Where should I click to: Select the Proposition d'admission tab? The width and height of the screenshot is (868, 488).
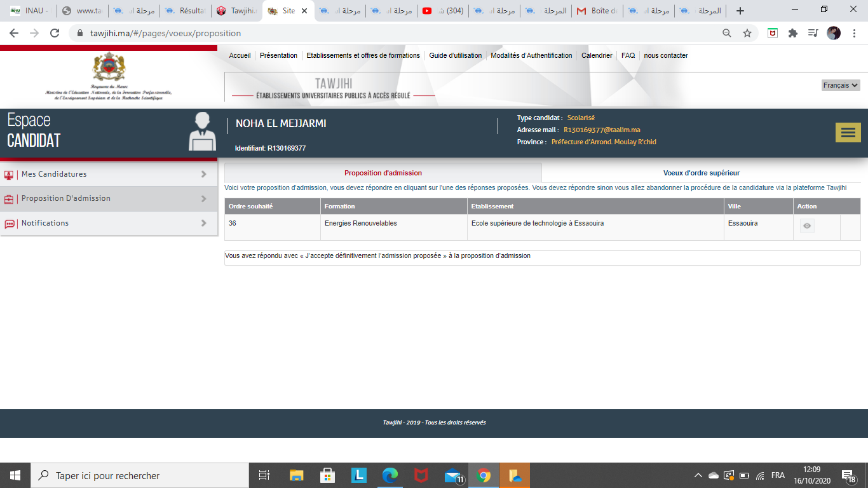[383, 173]
